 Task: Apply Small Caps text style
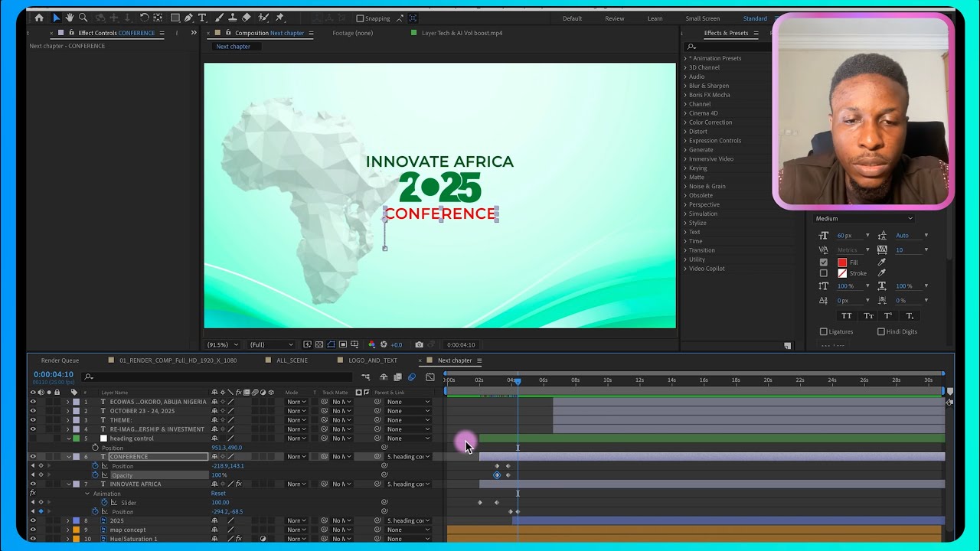pos(868,316)
